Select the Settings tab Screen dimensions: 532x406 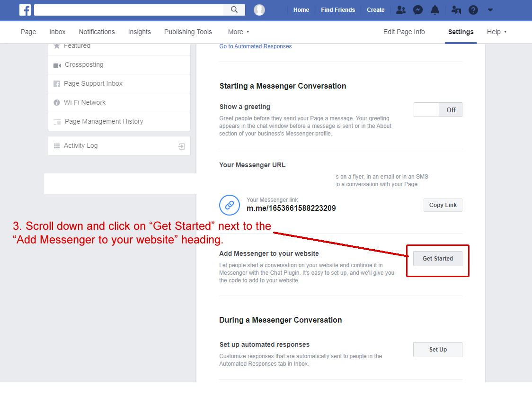[x=461, y=32]
